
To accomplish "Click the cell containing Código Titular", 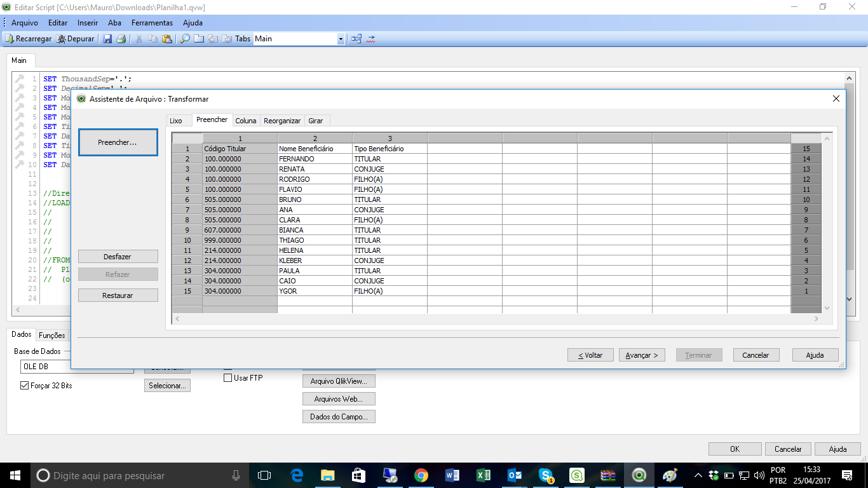I will [x=240, y=149].
